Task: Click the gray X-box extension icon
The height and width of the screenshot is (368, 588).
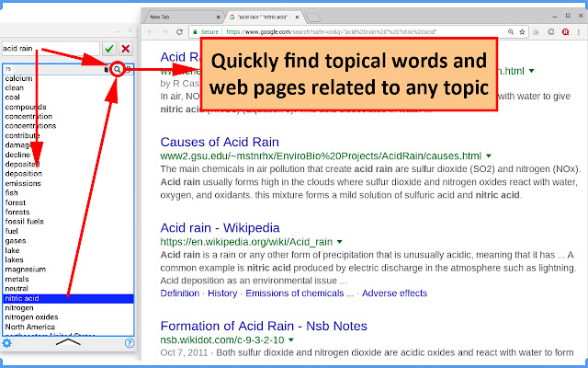Action: pyautogui.click(x=551, y=32)
